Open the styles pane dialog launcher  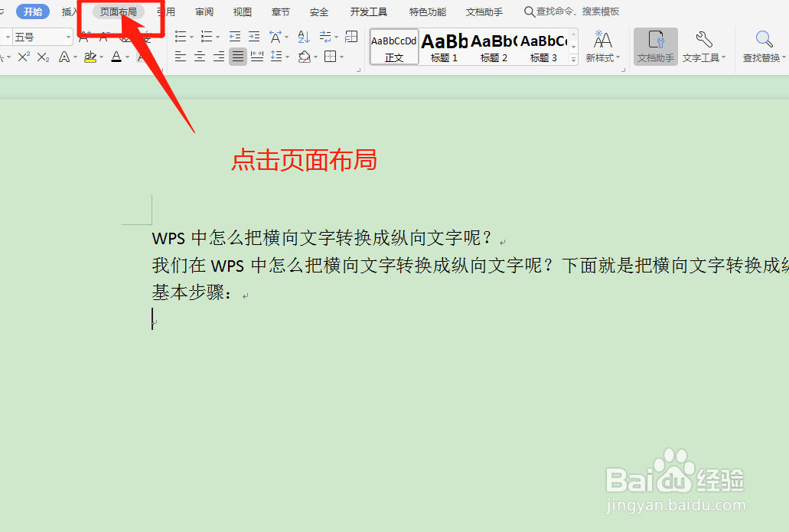coord(623,70)
